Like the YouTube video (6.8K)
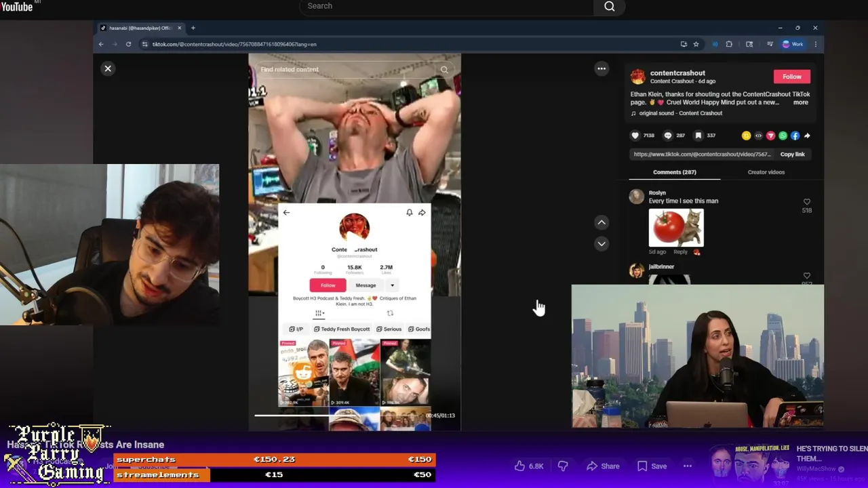Viewport: 868px width, 488px height. point(529,466)
